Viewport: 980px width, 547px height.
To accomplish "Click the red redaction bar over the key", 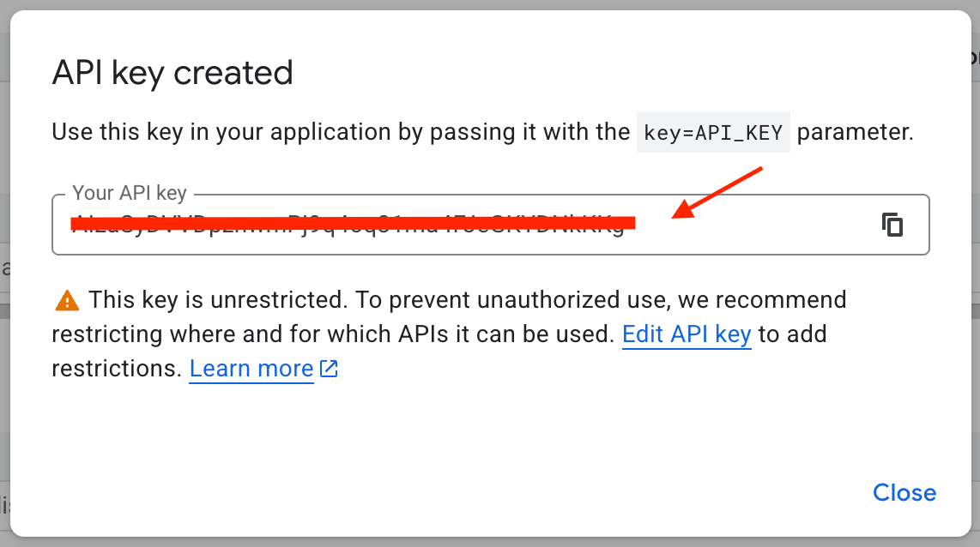I will 353,223.
